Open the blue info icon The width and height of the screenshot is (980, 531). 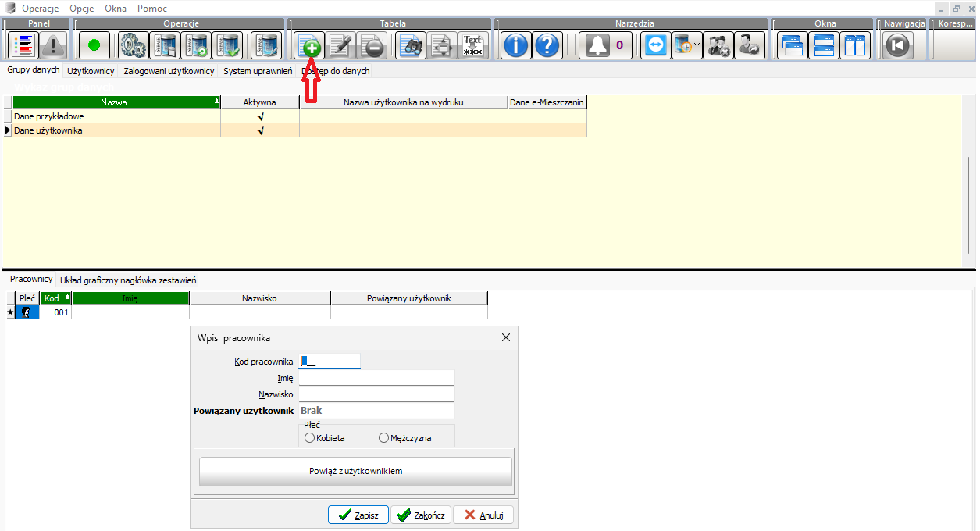[515, 46]
